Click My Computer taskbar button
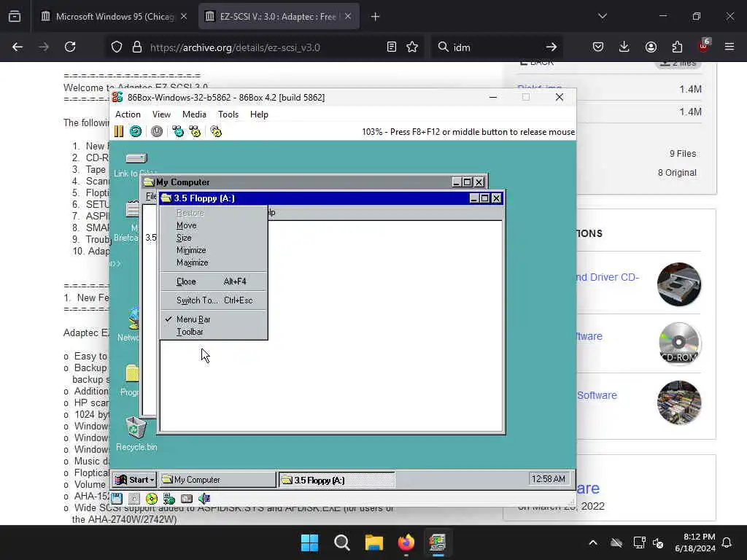 point(217,480)
